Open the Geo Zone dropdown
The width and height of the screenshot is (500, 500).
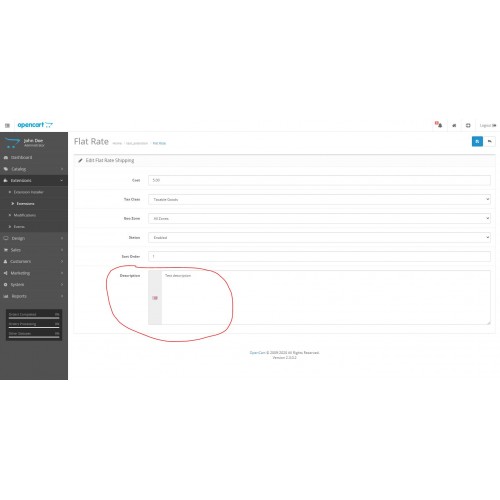[319, 218]
